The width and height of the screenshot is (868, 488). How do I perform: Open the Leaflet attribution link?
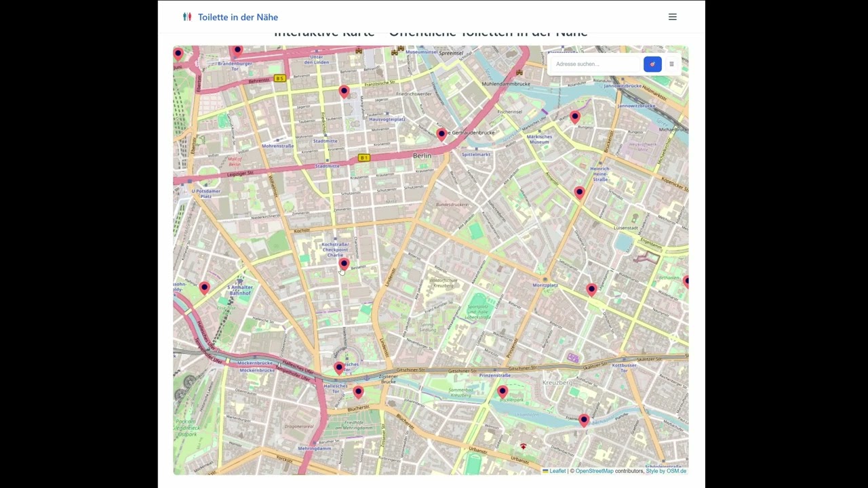554,471
